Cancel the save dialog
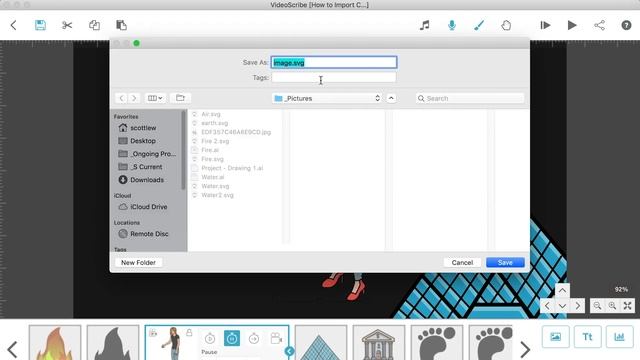 pyautogui.click(x=462, y=262)
